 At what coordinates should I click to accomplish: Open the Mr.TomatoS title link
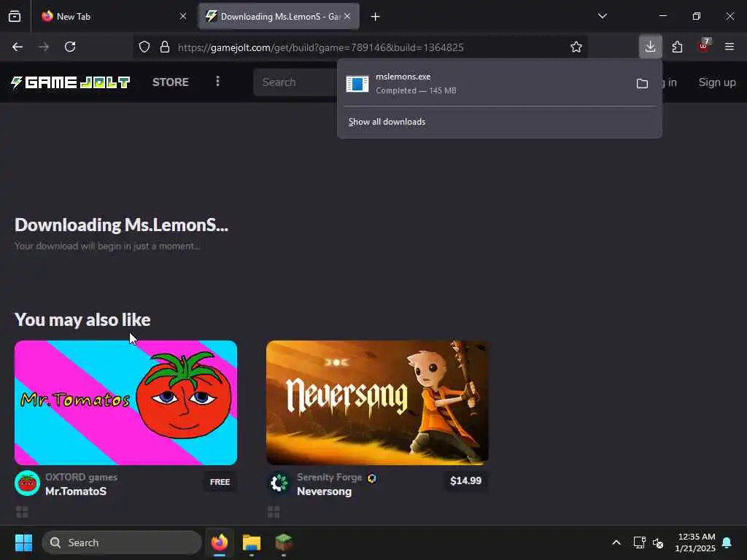click(76, 491)
